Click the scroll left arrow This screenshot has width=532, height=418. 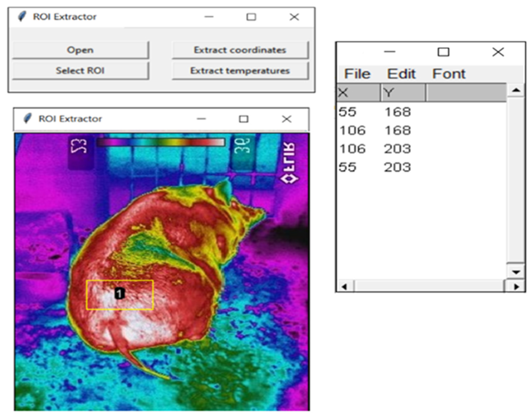click(x=344, y=287)
